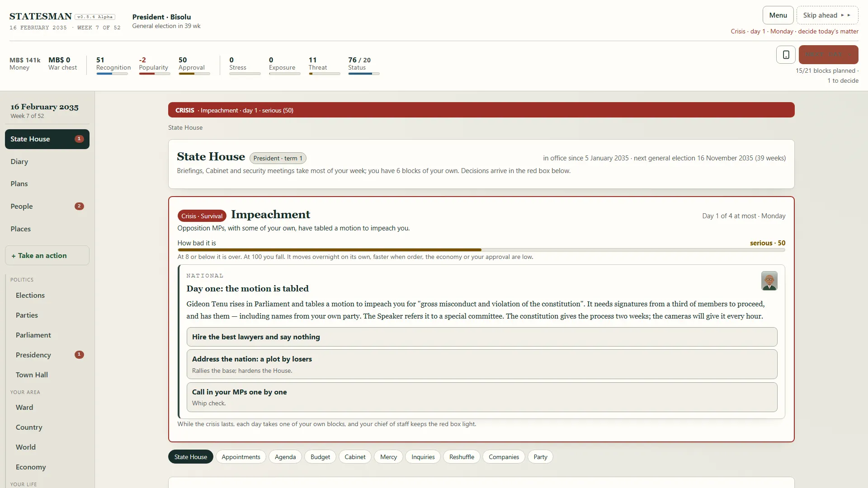Viewport: 868px width, 488px height.
Task: Choose Call in your MPs one by one
Action: (x=482, y=397)
